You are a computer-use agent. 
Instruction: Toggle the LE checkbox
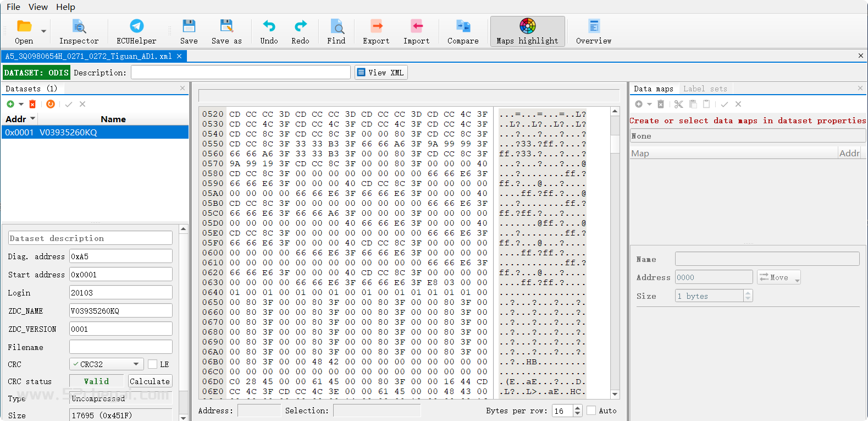pyautogui.click(x=153, y=364)
